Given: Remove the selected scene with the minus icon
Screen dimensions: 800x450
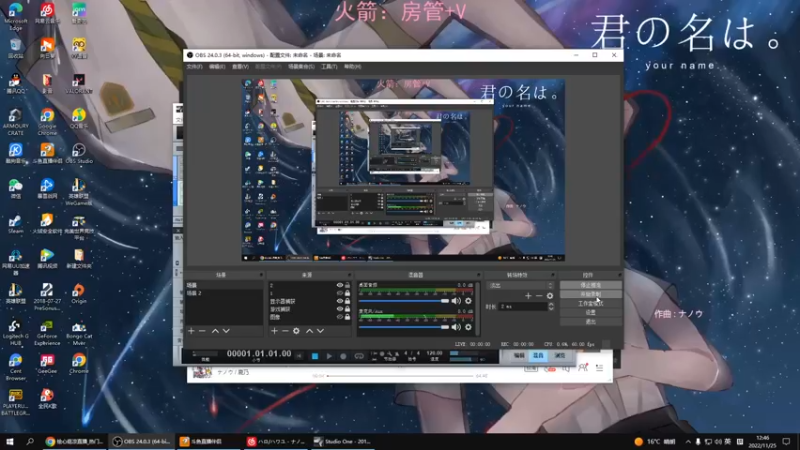Looking at the screenshot, I should 202,331.
